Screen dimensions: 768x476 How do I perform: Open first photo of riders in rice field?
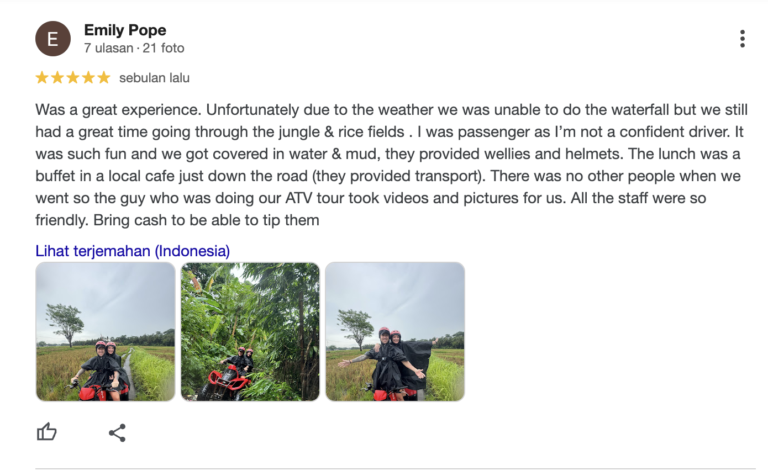(105, 332)
